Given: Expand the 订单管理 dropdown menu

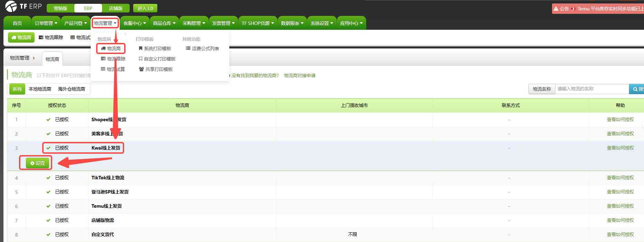Looking at the screenshot, I should tap(46, 23).
